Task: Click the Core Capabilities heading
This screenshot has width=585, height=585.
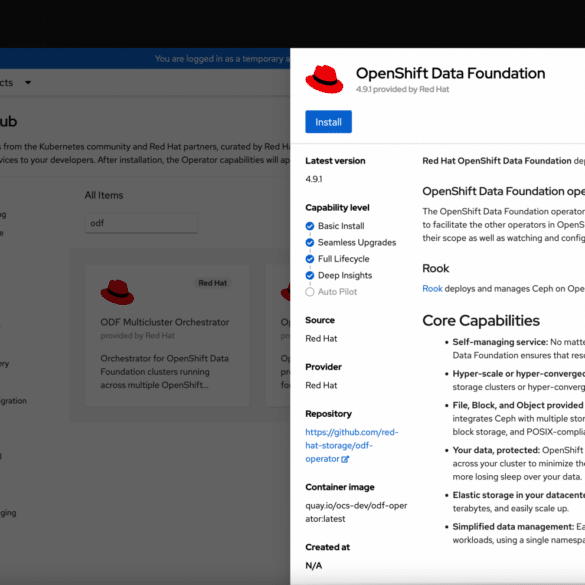Action: [481, 320]
